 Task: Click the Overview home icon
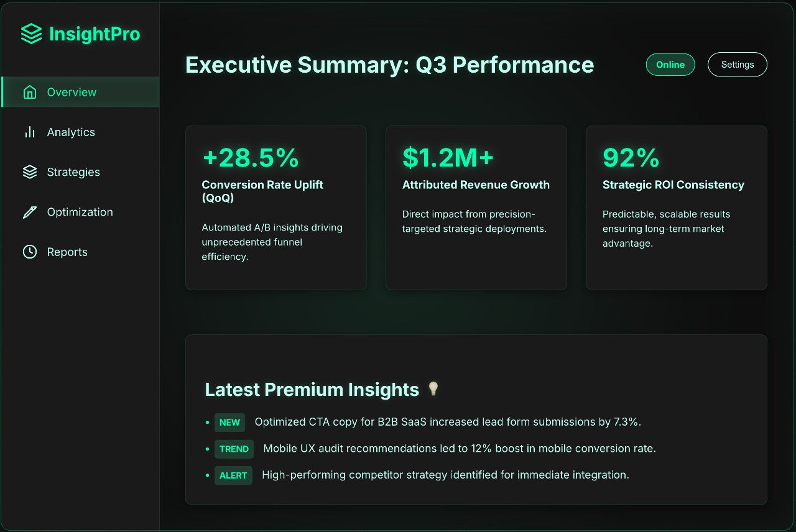pos(30,93)
